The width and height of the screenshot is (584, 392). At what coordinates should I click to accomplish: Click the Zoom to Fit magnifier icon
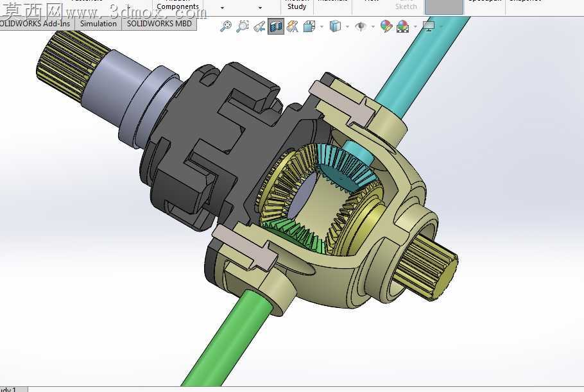(x=226, y=26)
